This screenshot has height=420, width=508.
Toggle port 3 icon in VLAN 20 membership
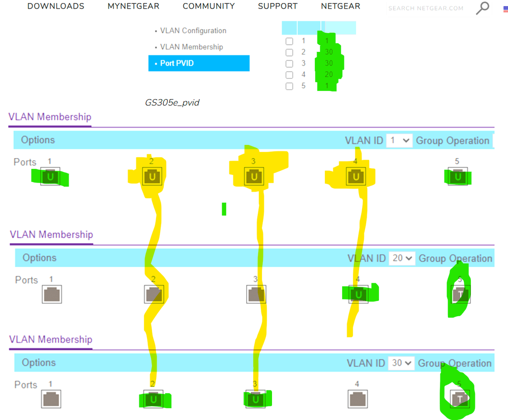(256, 294)
